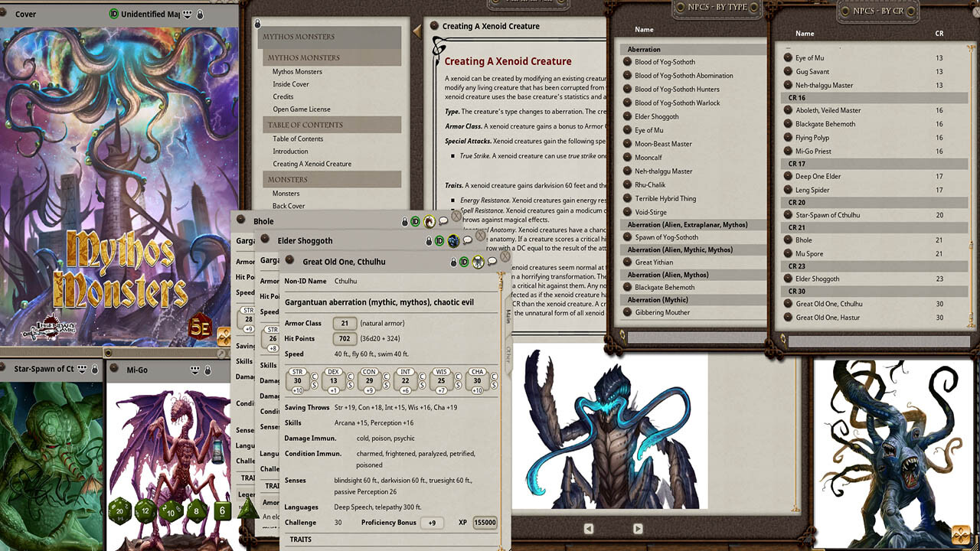This screenshot has width=980, height=551.
Task: Click the next page arrow below the creature artwork
Action: pos(638,528)
